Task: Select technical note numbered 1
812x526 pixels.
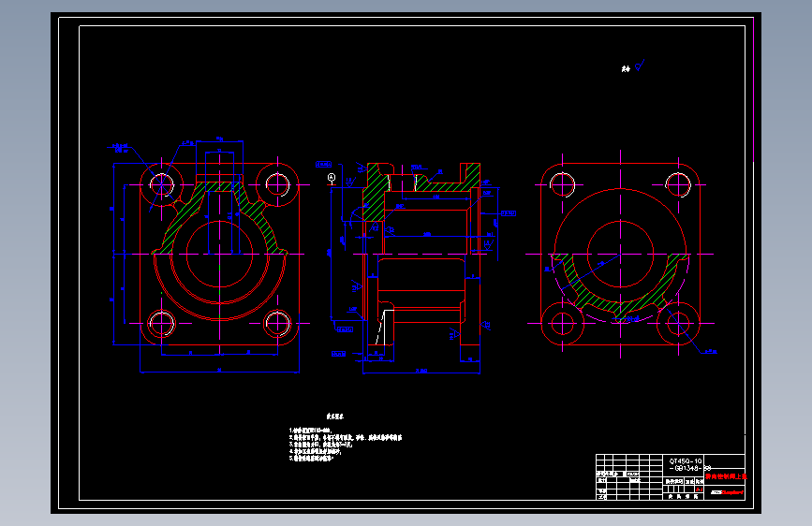Action: point(310,431)
